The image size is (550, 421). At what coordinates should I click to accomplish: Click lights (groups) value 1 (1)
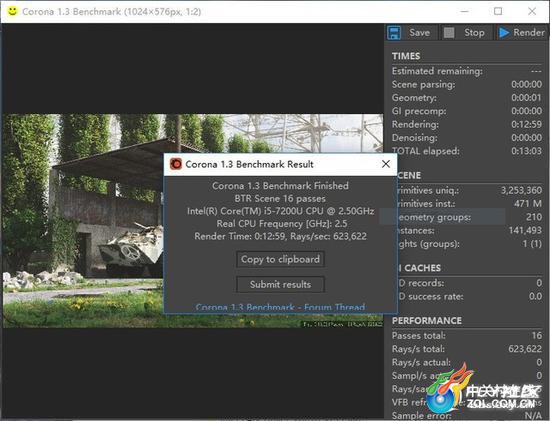pyautogui.click(x=532, y=244)
